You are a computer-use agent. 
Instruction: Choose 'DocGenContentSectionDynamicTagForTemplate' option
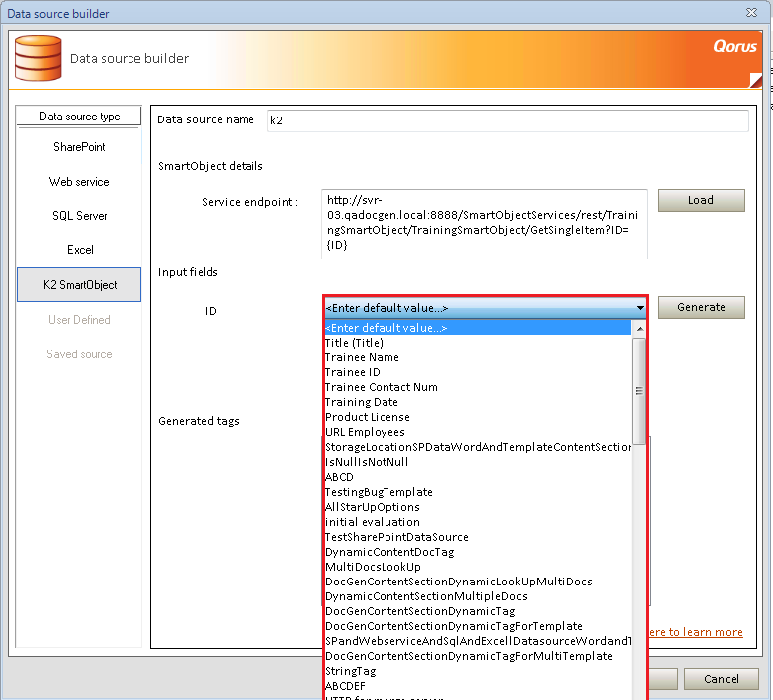click(x=477, y=626)
